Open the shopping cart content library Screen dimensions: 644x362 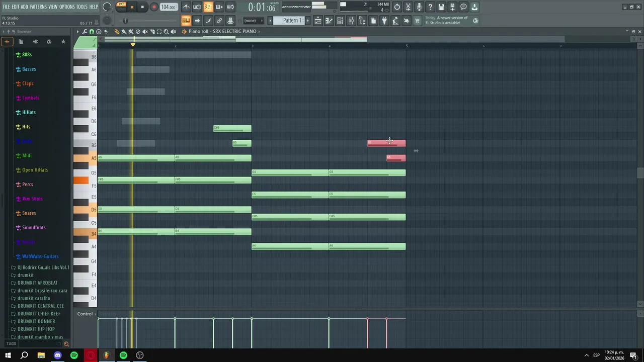417,21
